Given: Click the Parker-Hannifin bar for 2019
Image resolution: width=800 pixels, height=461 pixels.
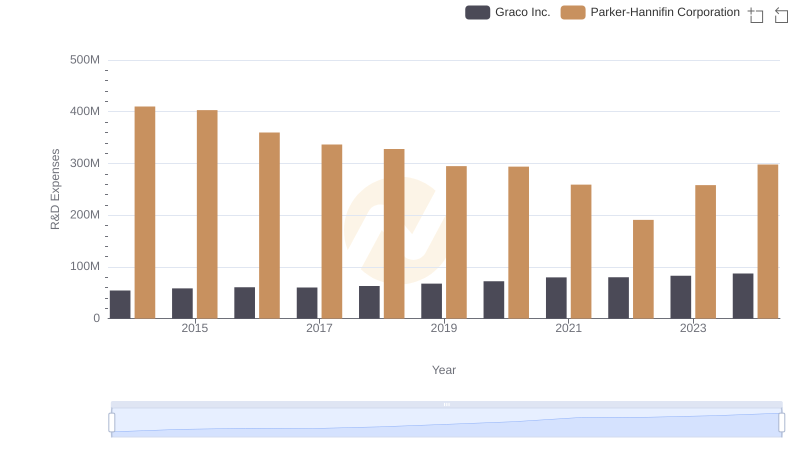Looking at the screenshot, I should tap(456, 242).
